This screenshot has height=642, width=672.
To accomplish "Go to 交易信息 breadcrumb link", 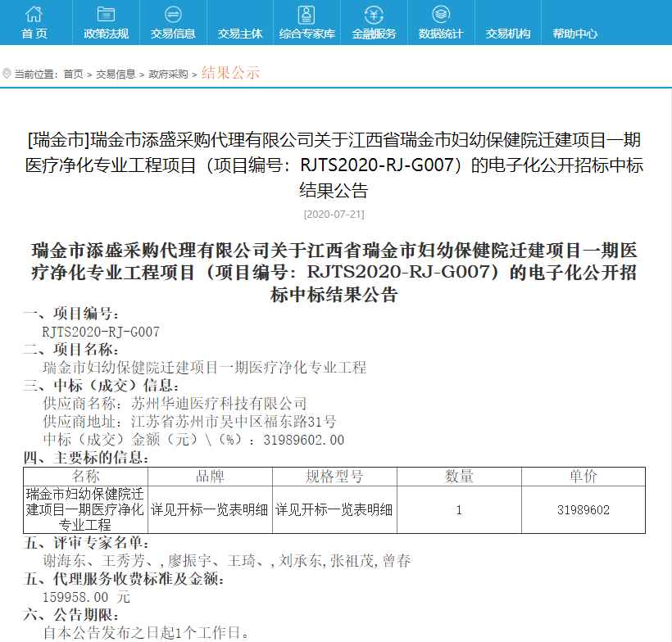I will coord(116,74).
